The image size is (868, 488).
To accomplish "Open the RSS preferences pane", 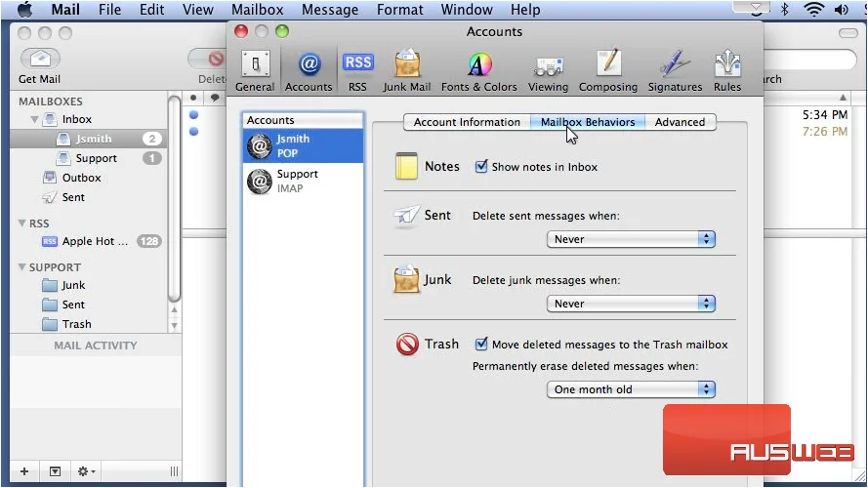I will [357, 71].
